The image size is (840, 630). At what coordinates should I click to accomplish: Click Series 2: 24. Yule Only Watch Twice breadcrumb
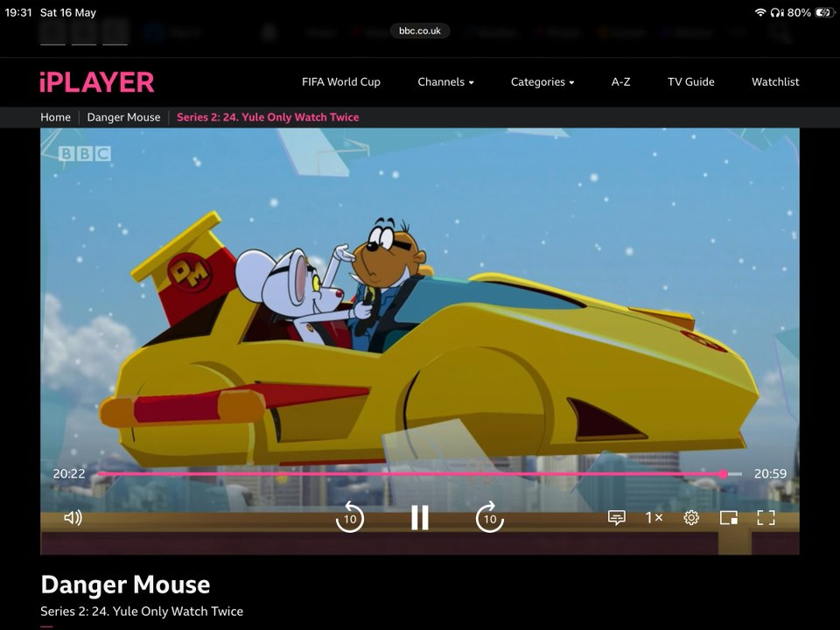click(268, 117)
